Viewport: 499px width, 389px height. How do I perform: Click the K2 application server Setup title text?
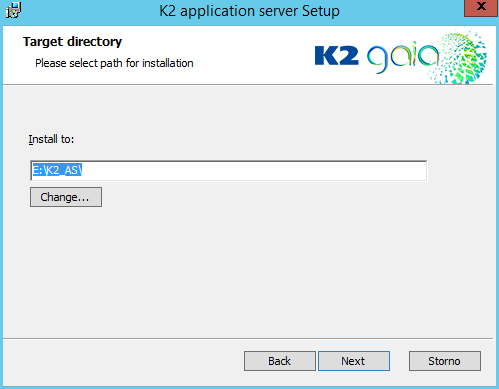[249, 11]
